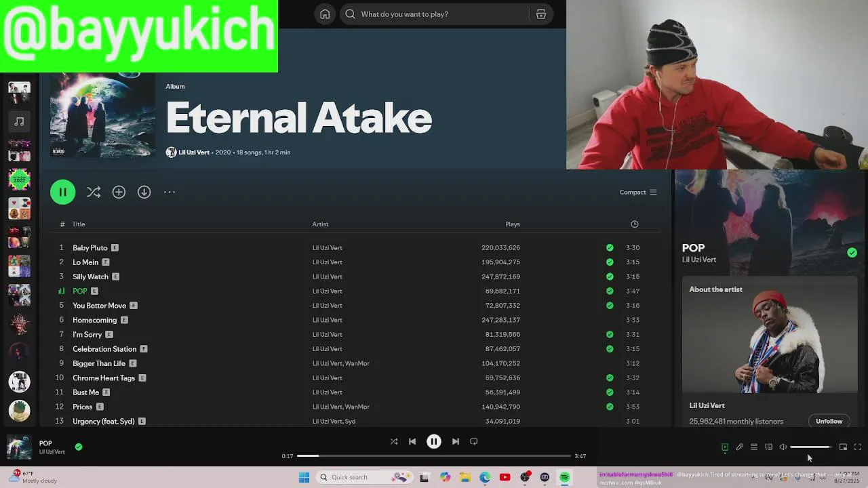Go to Spotify Home using house icon
The height and width of the screenshot is (488, 868).
(325, 14)
